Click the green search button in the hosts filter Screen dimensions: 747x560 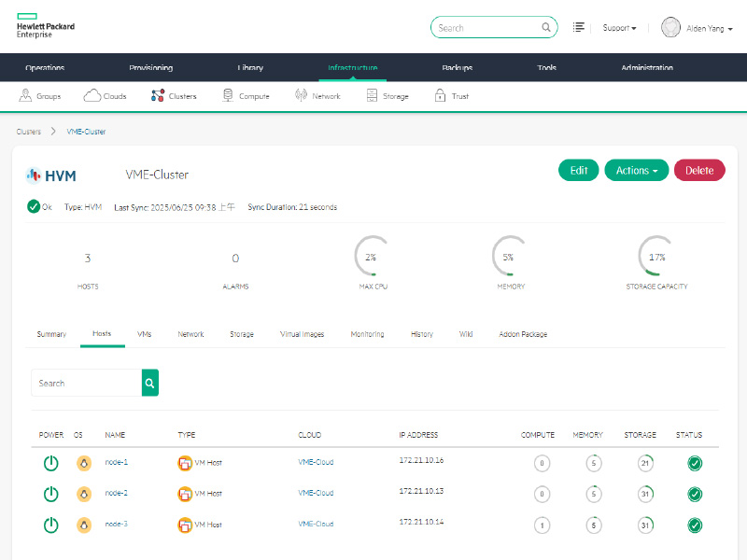point(150,383)
